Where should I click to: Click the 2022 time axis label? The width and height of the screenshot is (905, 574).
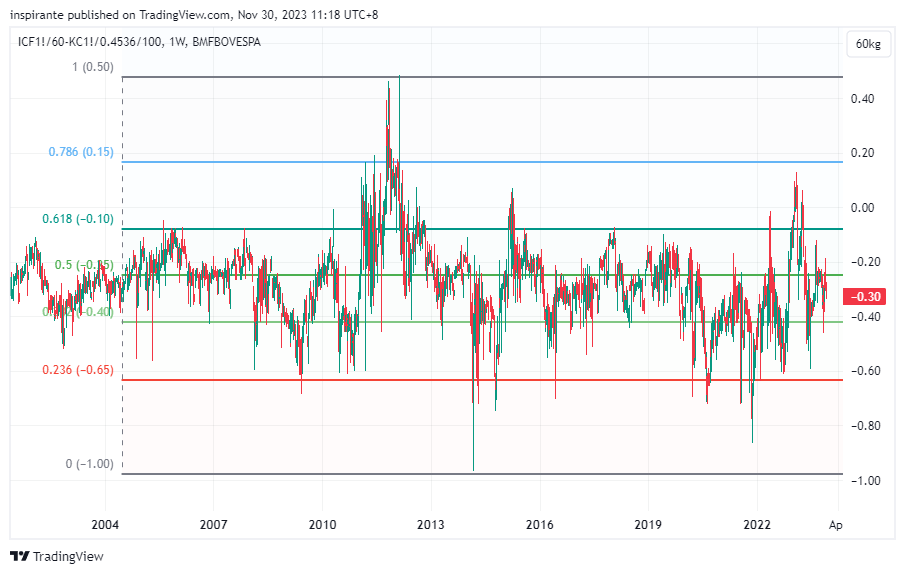point(757,524)
